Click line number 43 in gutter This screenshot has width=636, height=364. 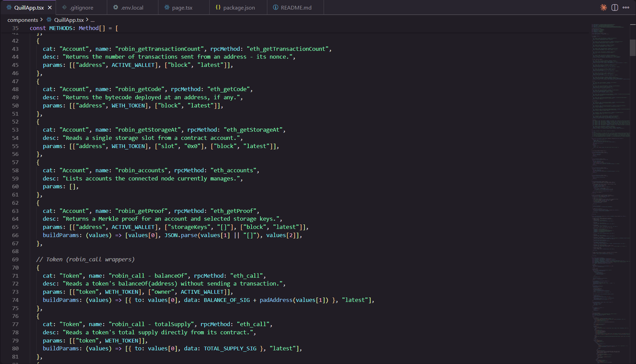(x=15, y=49)
